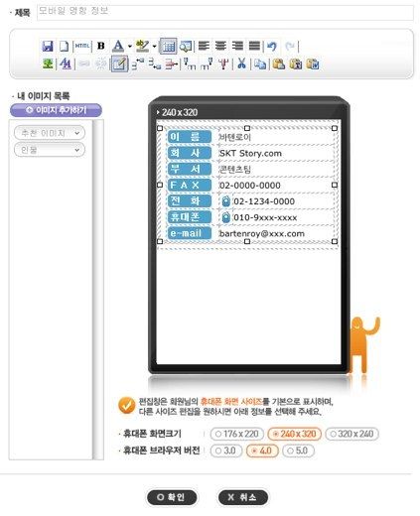
Task: Open the 추천 이미지 dropdown
Action: (50, 133)
